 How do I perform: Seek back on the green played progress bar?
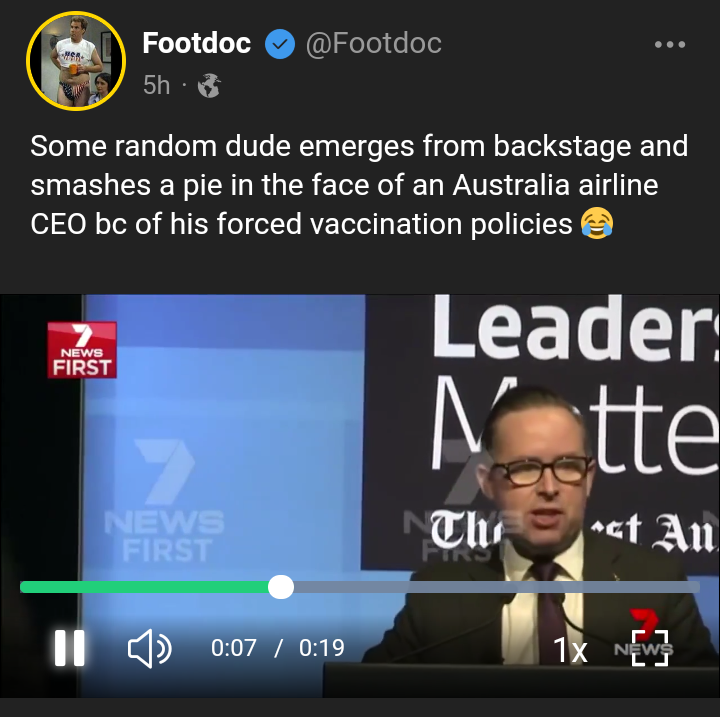pos(144,587)
